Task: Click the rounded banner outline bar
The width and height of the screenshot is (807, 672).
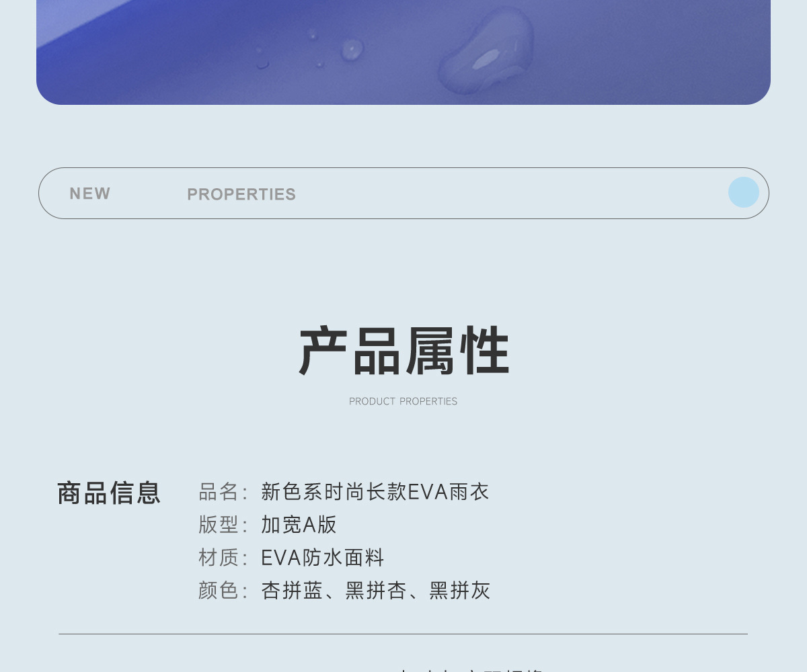Action: [403, 193]
